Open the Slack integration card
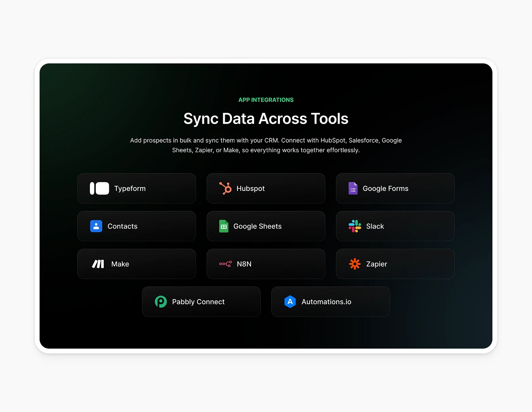This screenshot has height=412, width=532. tap(395, 226)
